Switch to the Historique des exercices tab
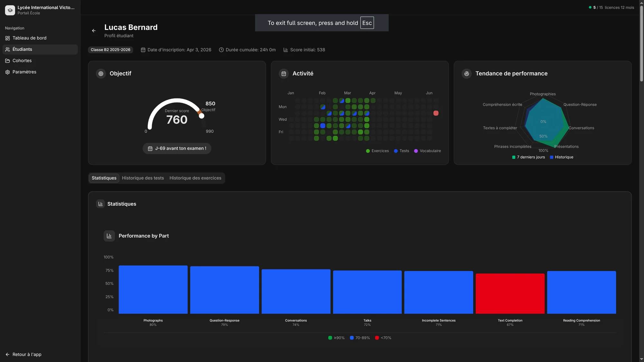Screen dimensions: 644x362 pos(195,178)
